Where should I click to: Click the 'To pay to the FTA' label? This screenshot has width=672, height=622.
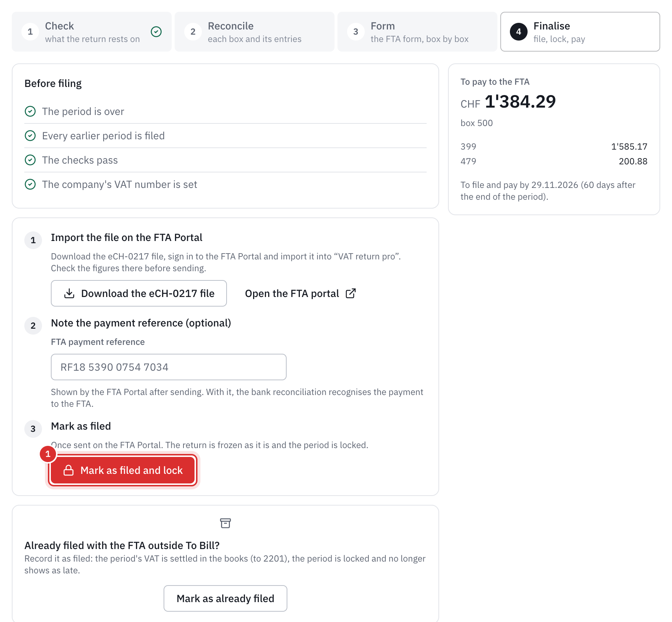click(x=495, y=82)
